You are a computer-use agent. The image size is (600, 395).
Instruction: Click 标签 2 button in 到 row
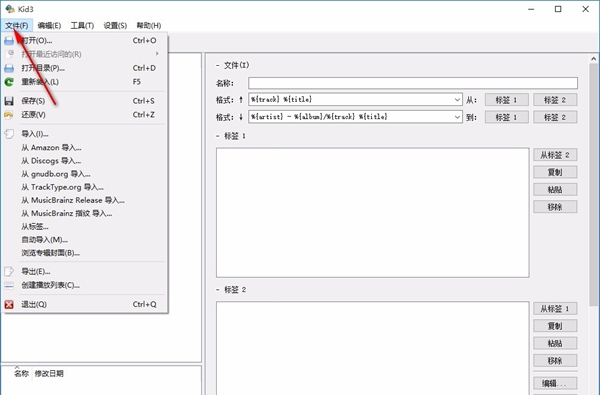click(555, 117)
